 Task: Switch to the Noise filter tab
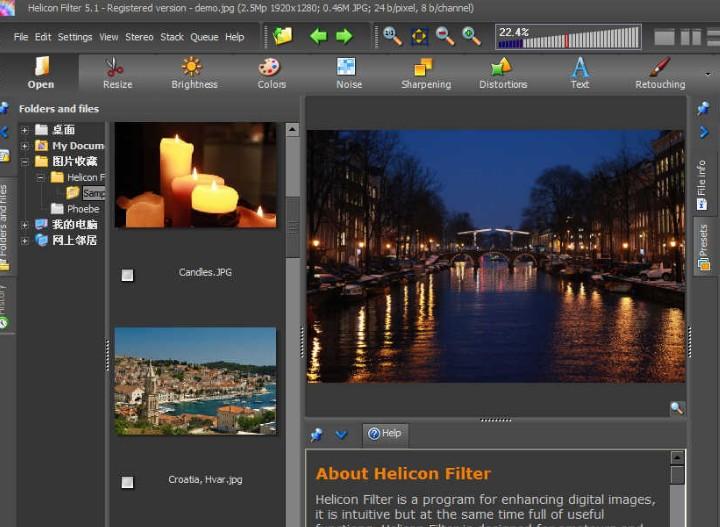pyautogui.click(x=349, y=73)
